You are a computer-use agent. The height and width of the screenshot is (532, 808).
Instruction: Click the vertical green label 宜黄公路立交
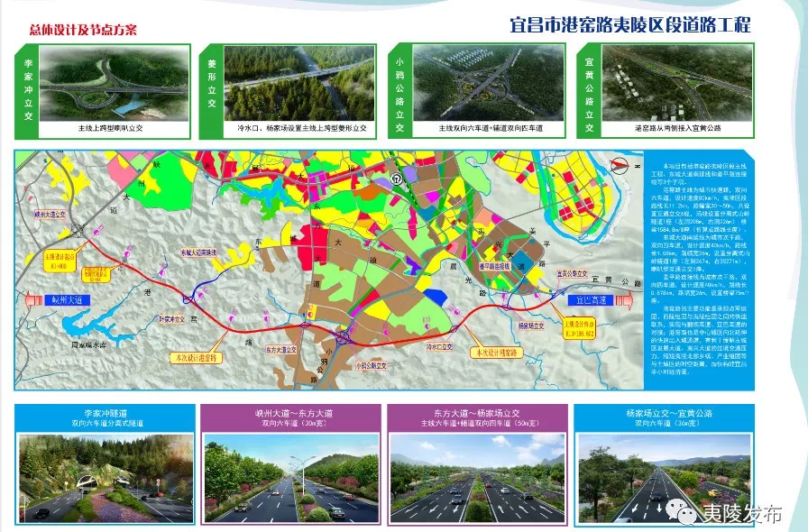coord(590,95)
